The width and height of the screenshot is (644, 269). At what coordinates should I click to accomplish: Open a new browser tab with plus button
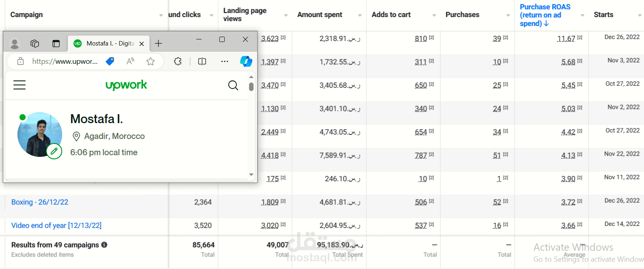point(158,43)
